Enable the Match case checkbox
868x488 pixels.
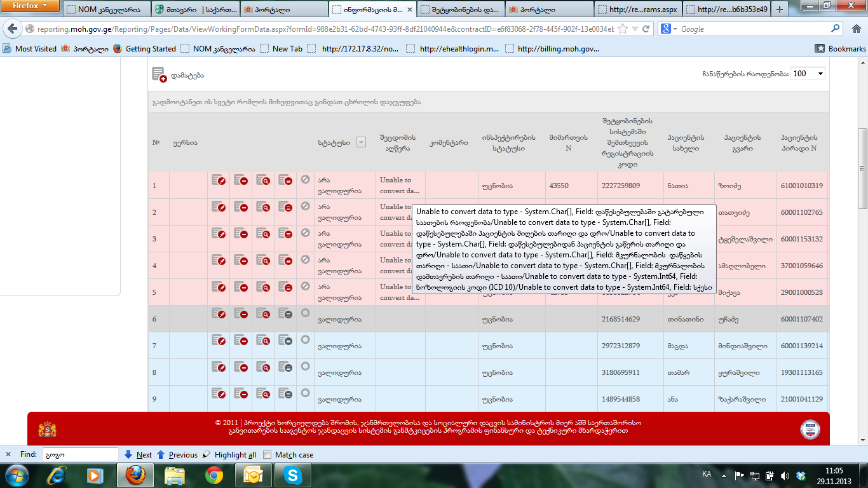(268, 455)
